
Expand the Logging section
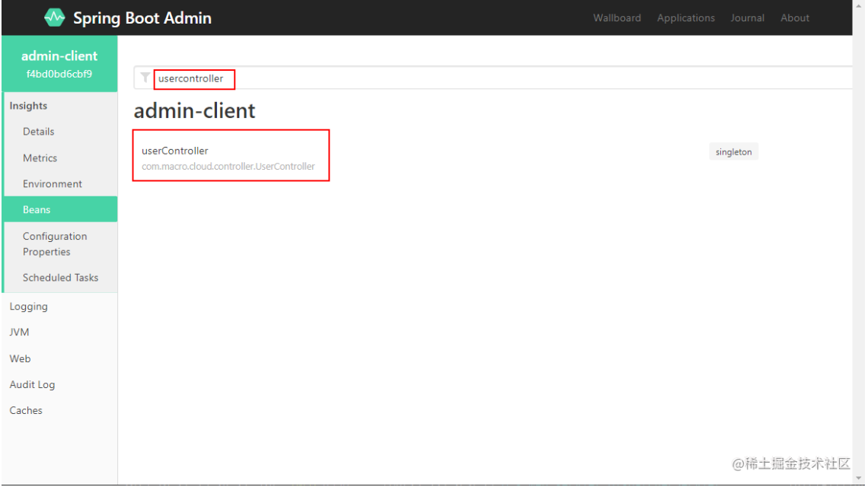(28, 306)
